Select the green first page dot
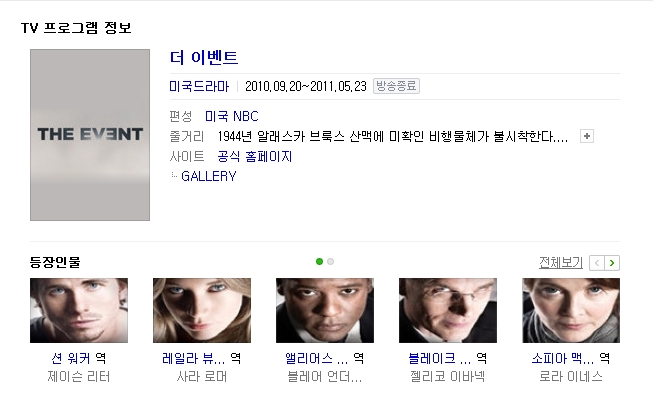This screenshot has height=417, width=653. [x=319, y=262]
